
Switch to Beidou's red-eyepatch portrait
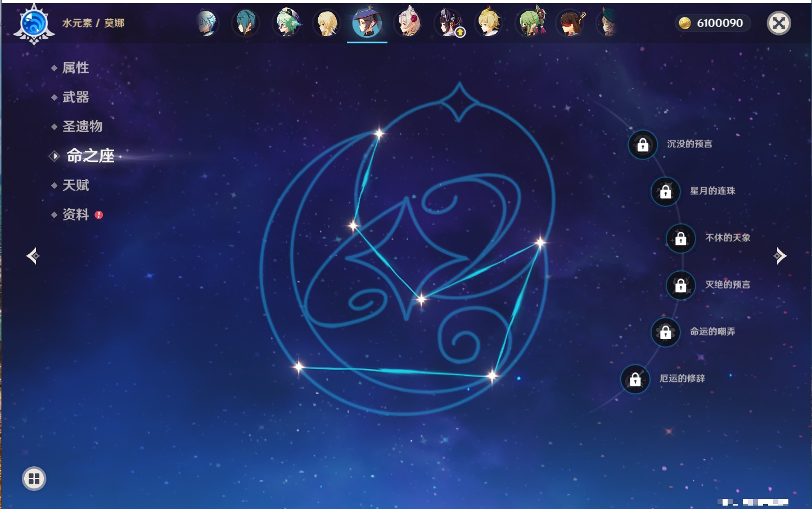click(x=570, y=24)
